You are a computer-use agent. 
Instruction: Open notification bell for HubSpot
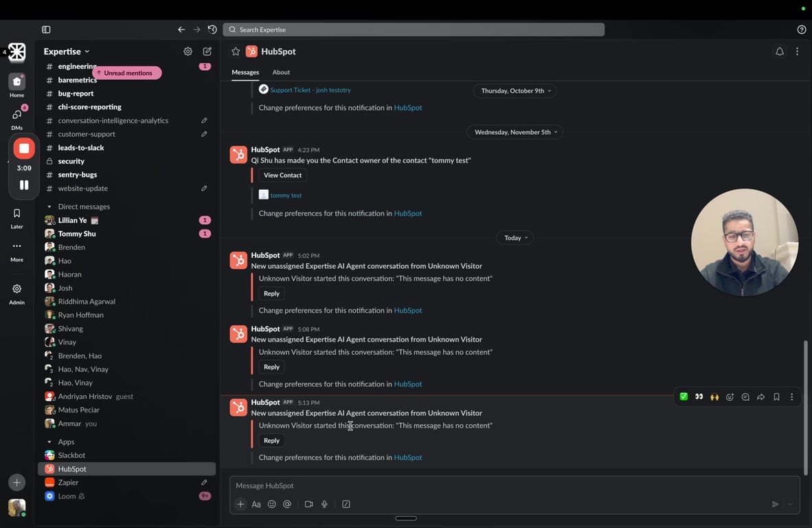(x=779, y=52)
